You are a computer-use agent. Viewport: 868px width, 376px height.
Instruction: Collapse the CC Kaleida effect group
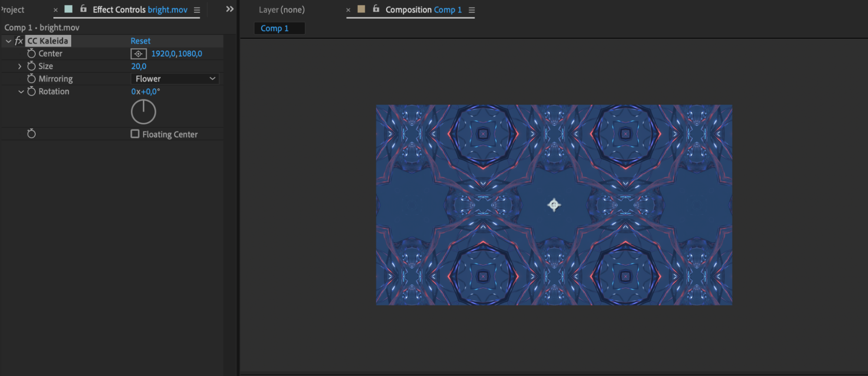(8, 41)
